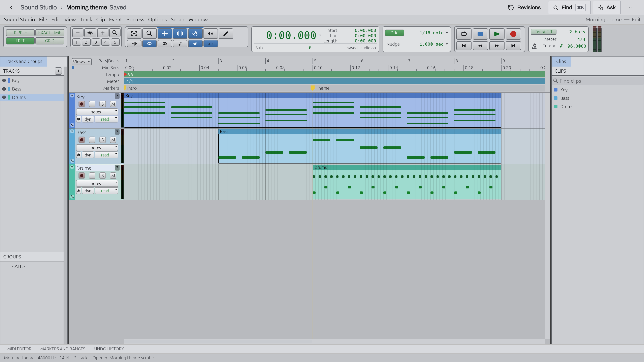The image size is (644, 362).
Task: Open the Bass track name menu arrow
Action: (117, 132)
